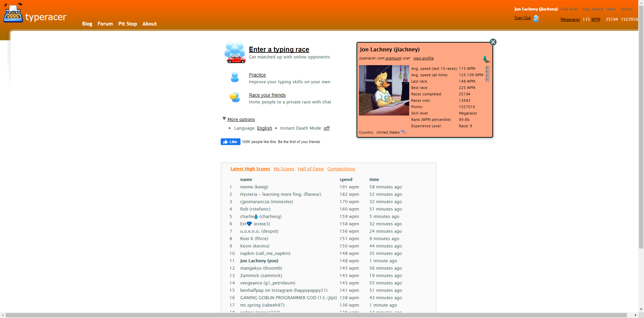
Task: Select high score row meme (kweg)
Action: 254,187
